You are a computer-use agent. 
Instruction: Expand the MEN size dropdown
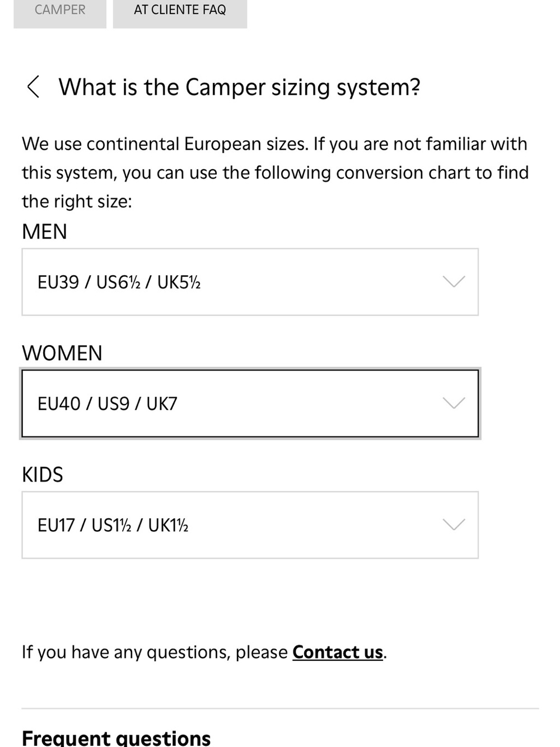click(x=250, y=282)
